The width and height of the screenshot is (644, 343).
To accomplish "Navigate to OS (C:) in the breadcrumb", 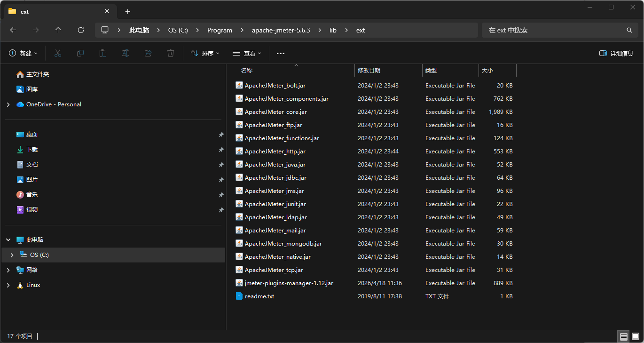I will pos(178,30).
